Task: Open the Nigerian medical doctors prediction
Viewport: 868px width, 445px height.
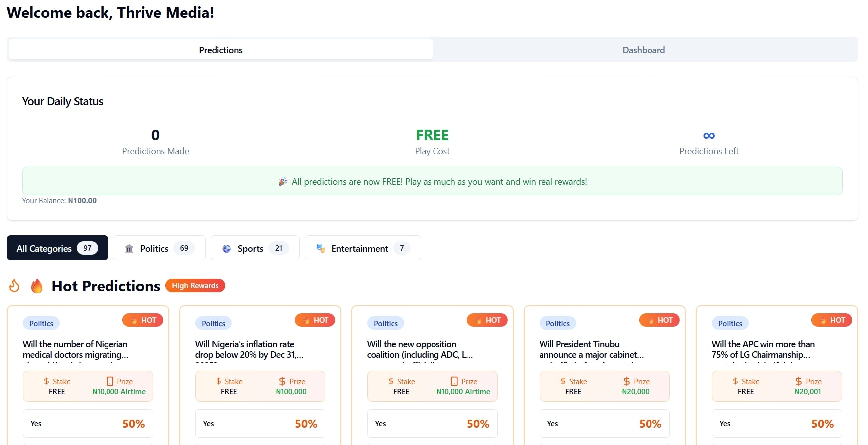Action: point(76,349)
